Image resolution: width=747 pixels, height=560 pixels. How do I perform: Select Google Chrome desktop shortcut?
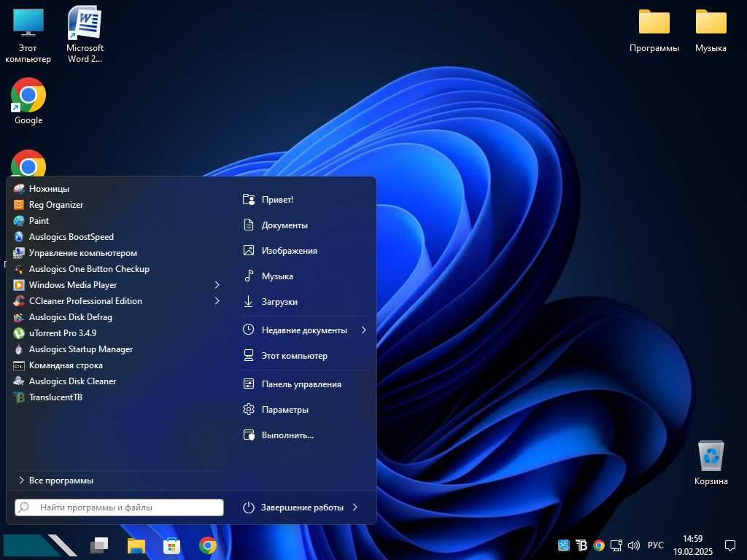28,101
